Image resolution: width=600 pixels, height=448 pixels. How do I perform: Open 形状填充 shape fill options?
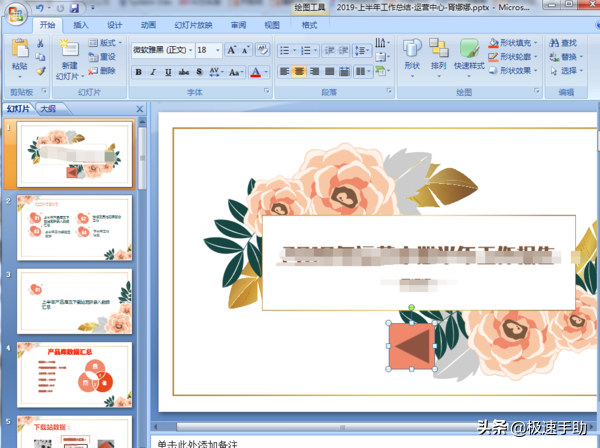[x=513, y=42]
